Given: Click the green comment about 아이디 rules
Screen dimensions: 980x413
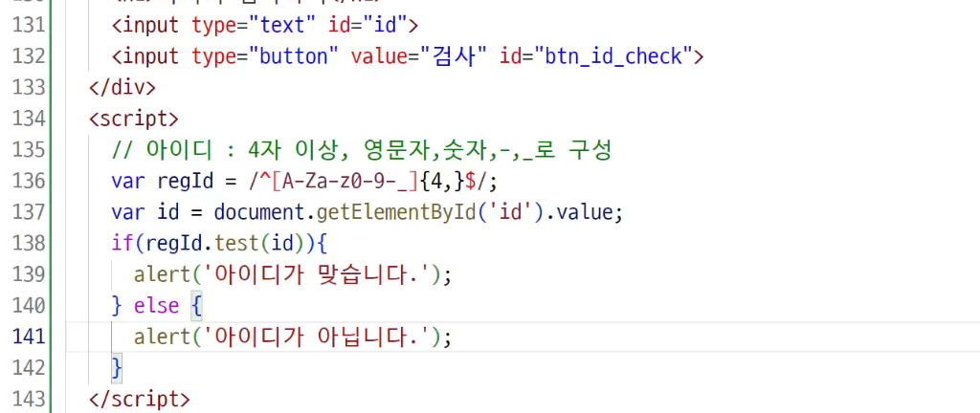Looking at the screenshot, I should pyautogui.click(x=361, y=150).
